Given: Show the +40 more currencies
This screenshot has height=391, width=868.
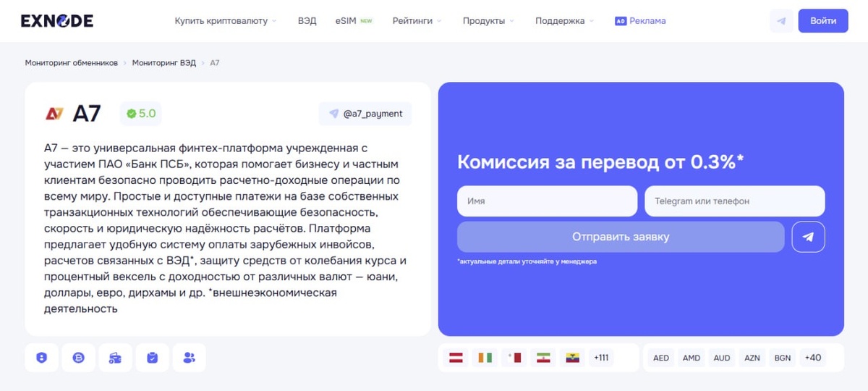Looking at the screenshot, I should [x=813, y=358].
